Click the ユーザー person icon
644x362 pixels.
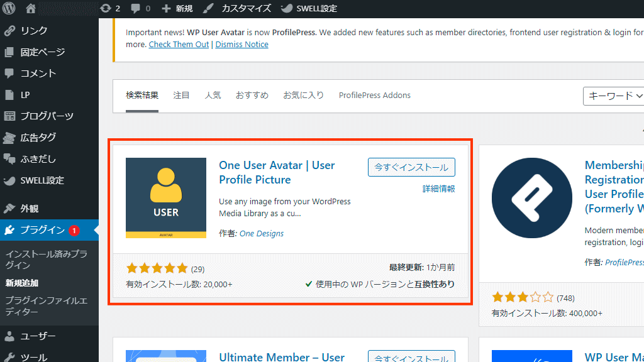pos(9,336)
